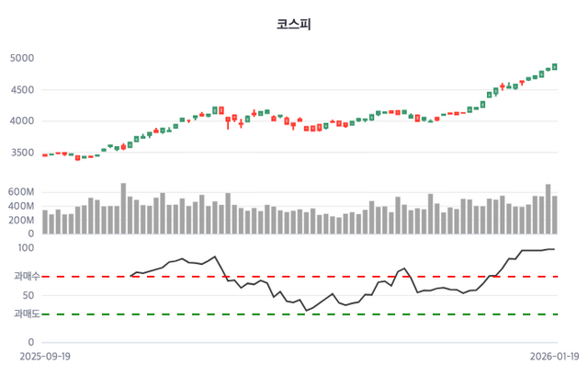Click the rightmost volume bar
This screenshot has width=588, height=376.
[x=555, y=215]
